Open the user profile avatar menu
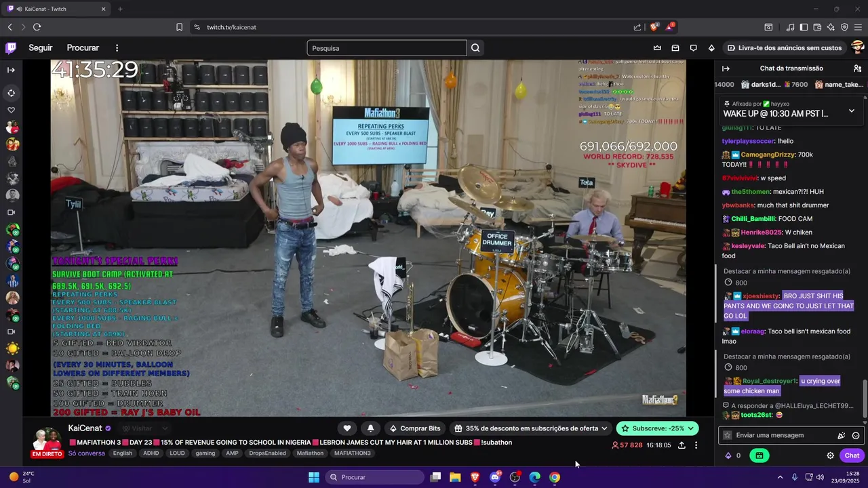The width and height of the screenshot is (868, 488). [857, 47]
